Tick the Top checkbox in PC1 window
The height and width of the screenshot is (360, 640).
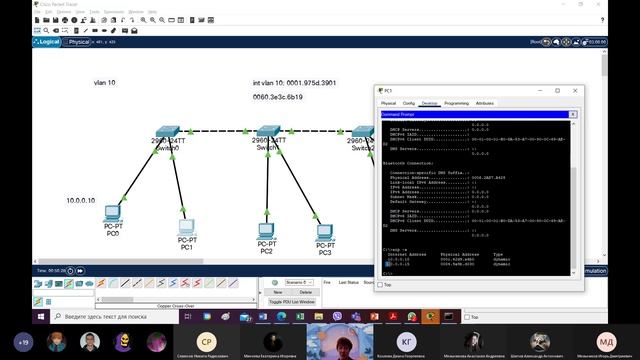tap(380, 285)
